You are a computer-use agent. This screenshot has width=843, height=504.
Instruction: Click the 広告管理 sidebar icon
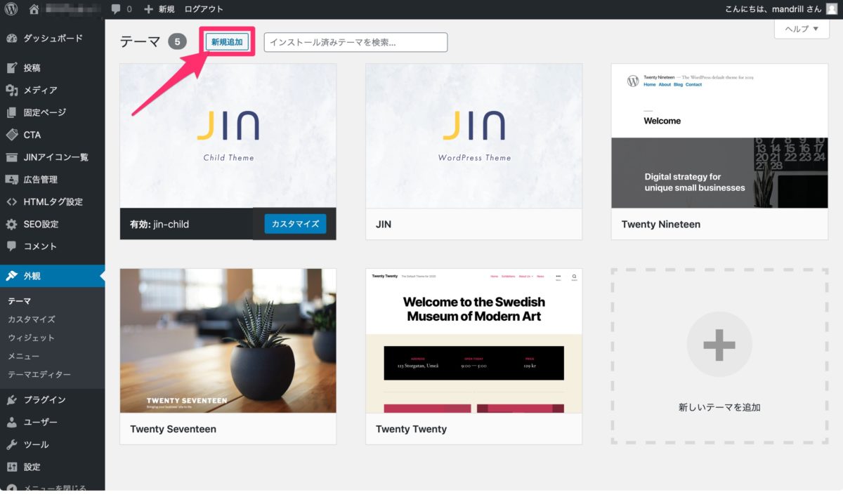point(12,180)
